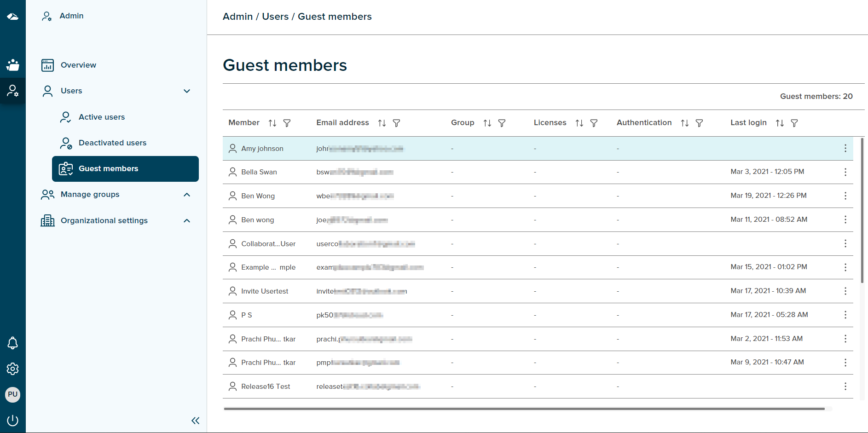The height and width of the screenshot is (433, 868).
Task: Open more options for Release16 Test
Action: click(845, 387)
